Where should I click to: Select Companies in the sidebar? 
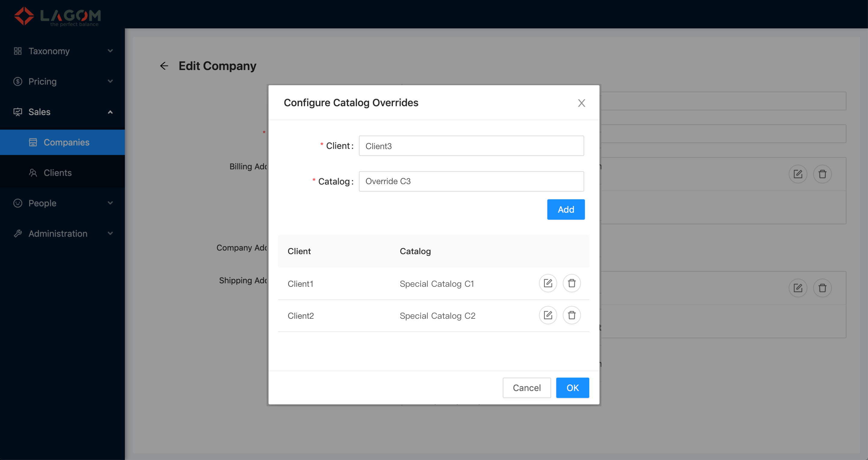pos(66,142)
